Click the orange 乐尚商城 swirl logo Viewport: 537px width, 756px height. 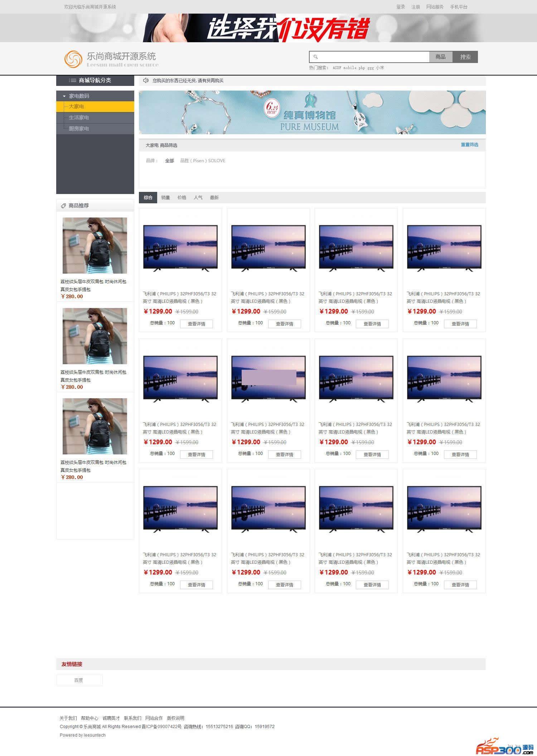(x=73, y=59)
